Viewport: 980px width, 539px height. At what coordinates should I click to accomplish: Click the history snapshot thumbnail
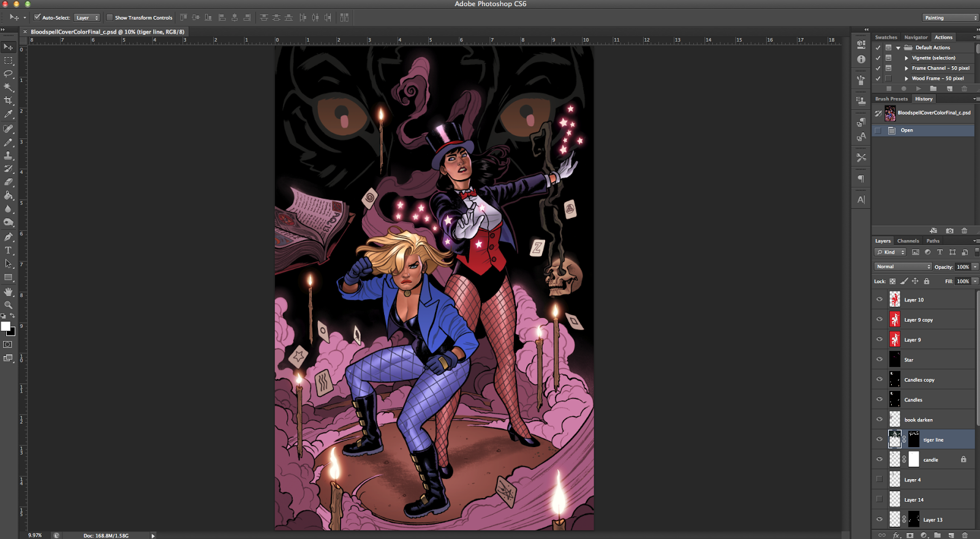pyautogui.click(x=890, y=113)
